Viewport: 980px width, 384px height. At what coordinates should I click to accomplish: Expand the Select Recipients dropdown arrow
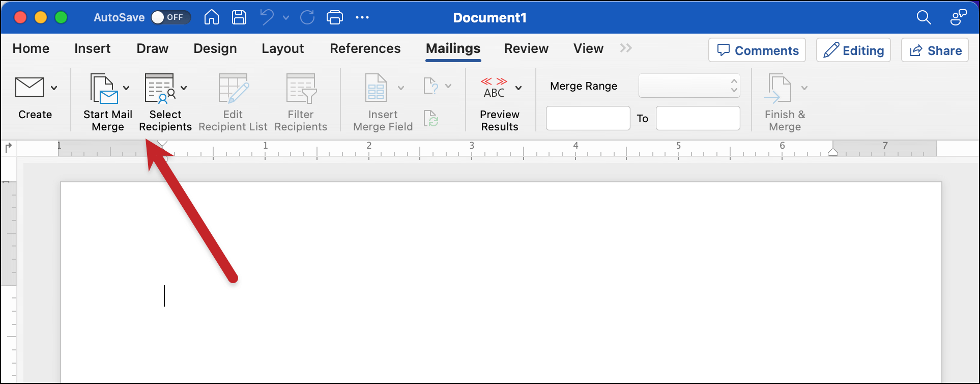[x=184, y=88]
